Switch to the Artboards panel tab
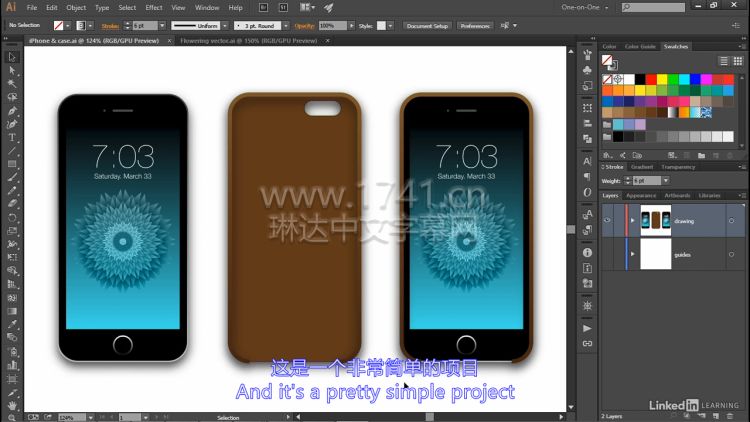This screenshot has width=750, height=422. 677,196
